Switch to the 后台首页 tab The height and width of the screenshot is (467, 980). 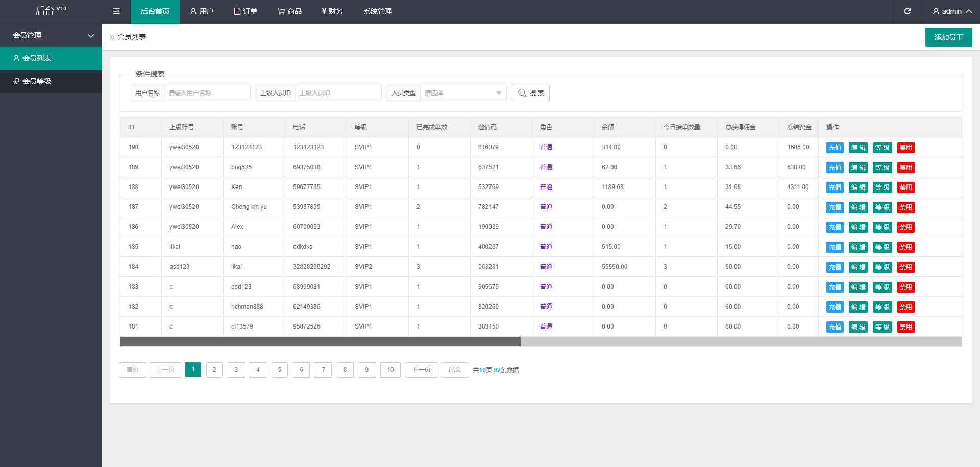tap(155, 11)
